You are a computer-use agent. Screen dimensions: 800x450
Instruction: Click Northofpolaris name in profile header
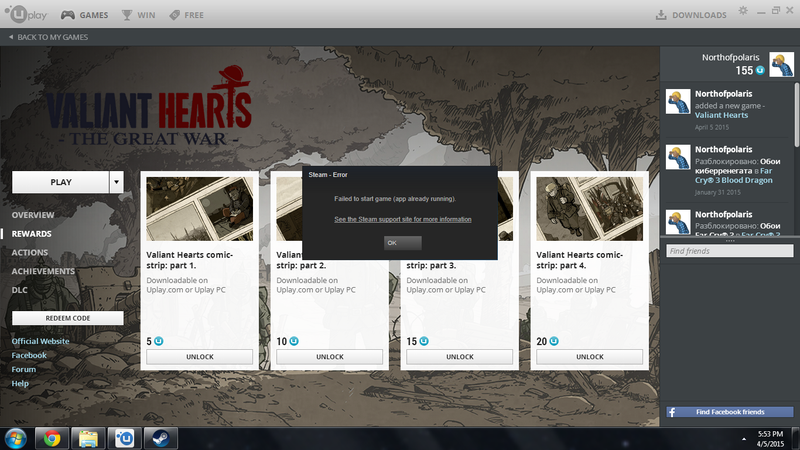[x=730, y=57]
